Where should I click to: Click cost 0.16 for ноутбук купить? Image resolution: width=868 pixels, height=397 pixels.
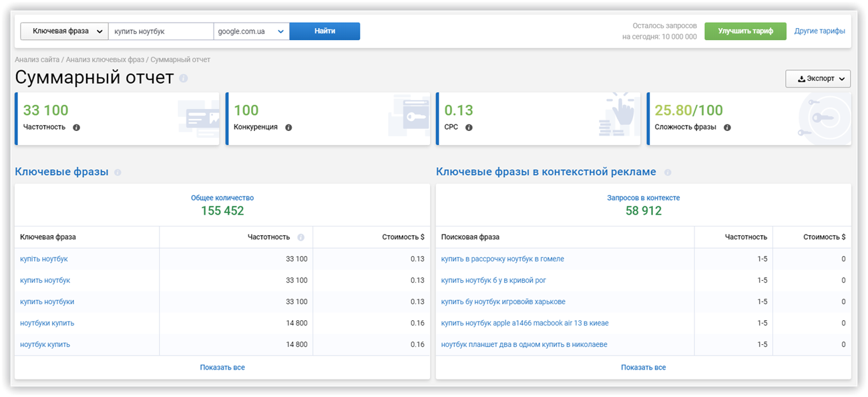pos(418,344)
